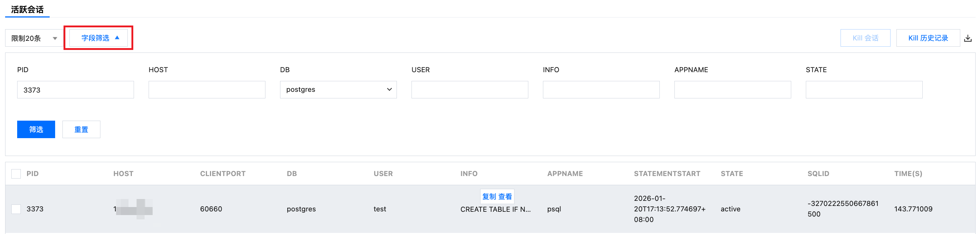
Task: Click the STATE filter input field
Action: coord(864,90)
